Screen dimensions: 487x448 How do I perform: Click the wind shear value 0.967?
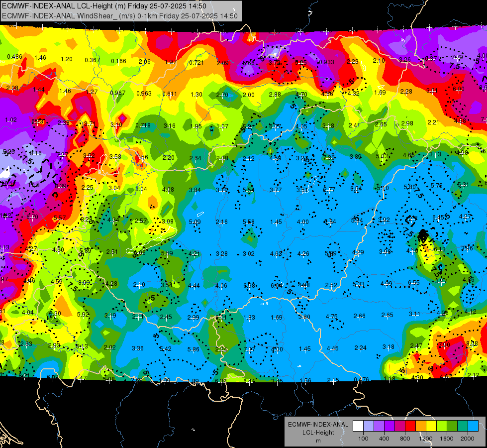(x=118, y=93)
